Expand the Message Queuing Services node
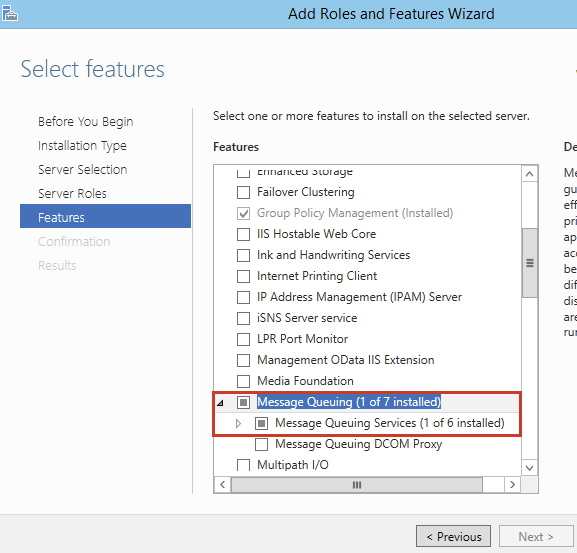Image resolution: width=577 pixels, height=553 pixels. pos(238,423)
